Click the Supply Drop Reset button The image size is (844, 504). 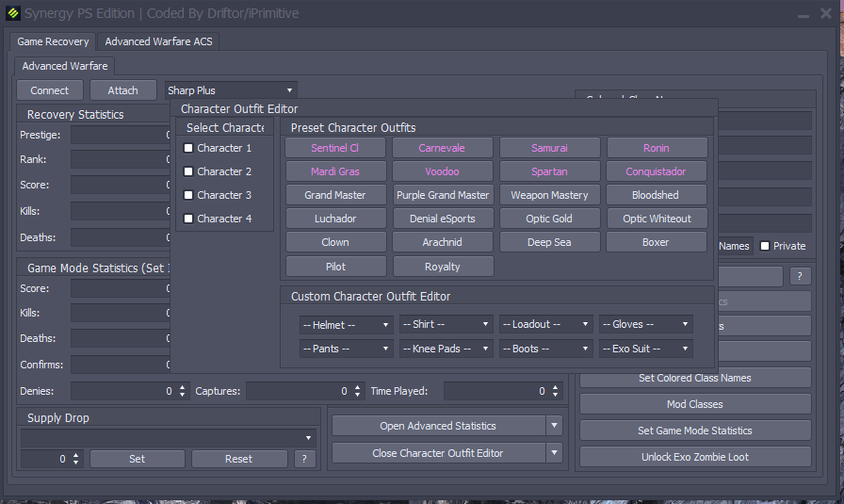click(x=239, y=459)
